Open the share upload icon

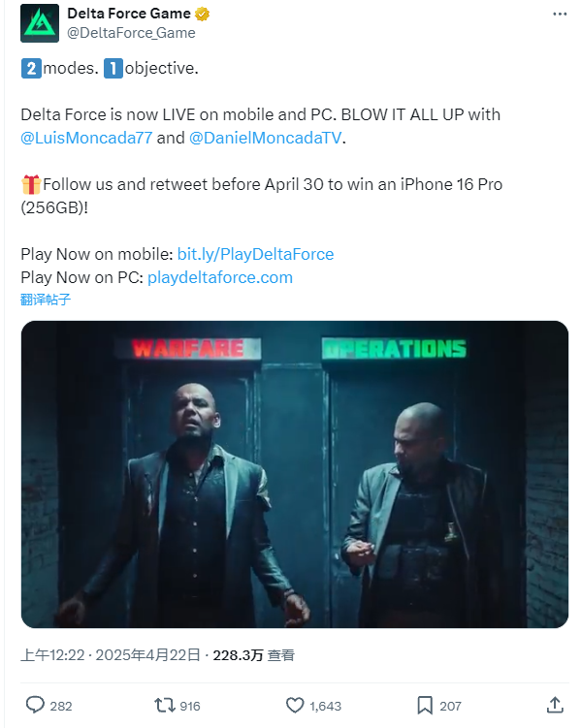(x=555, y=705)
